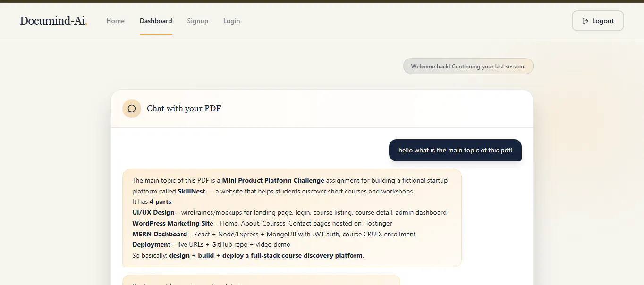
Task: Open the Signup nav link
Action: [197, 21]
